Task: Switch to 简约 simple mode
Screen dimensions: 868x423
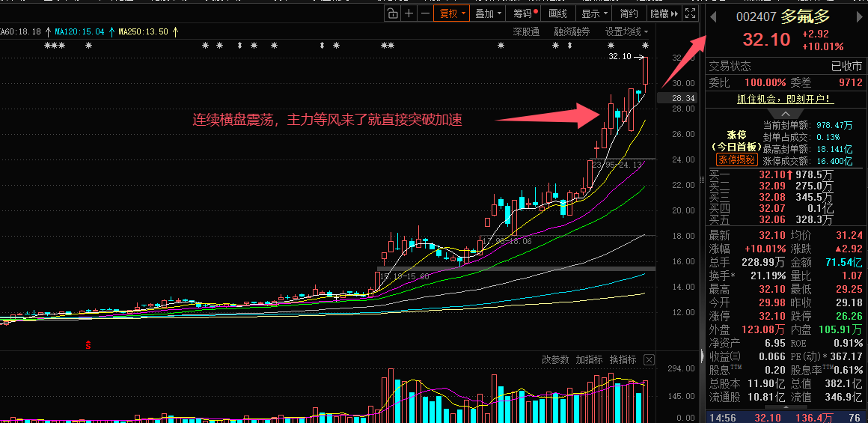Action: tap(629, 13)
